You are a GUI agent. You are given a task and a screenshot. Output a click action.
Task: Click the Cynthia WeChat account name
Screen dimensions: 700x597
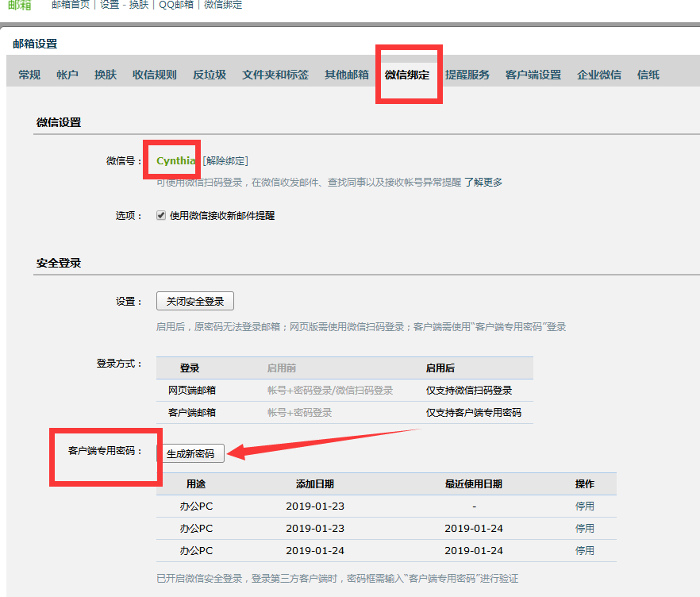[175, 161]
